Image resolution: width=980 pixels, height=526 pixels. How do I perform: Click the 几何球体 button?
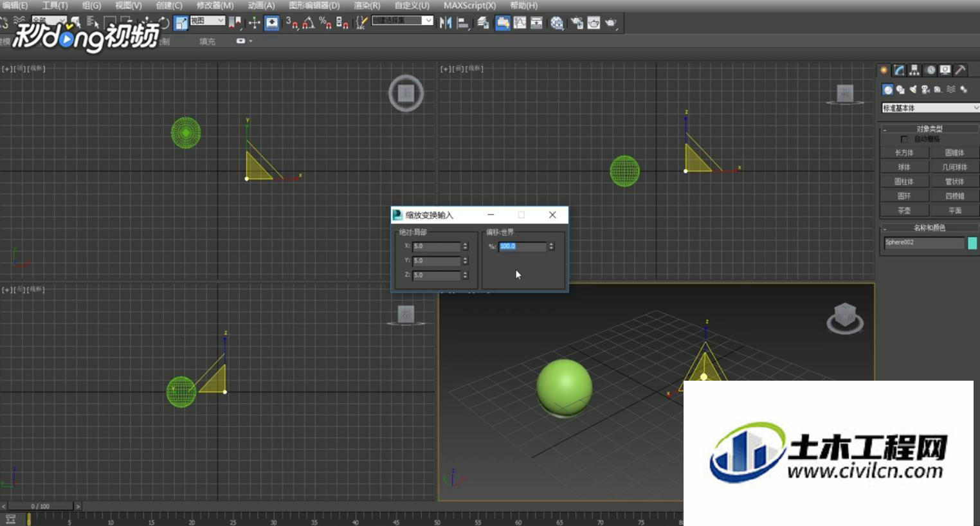click(x=954, y=167)
